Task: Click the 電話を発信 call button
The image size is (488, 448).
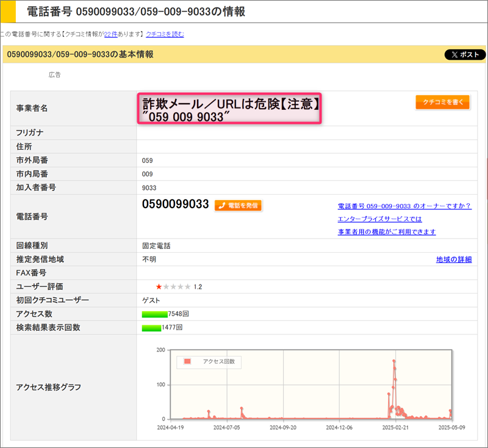Action: [238, 206]
